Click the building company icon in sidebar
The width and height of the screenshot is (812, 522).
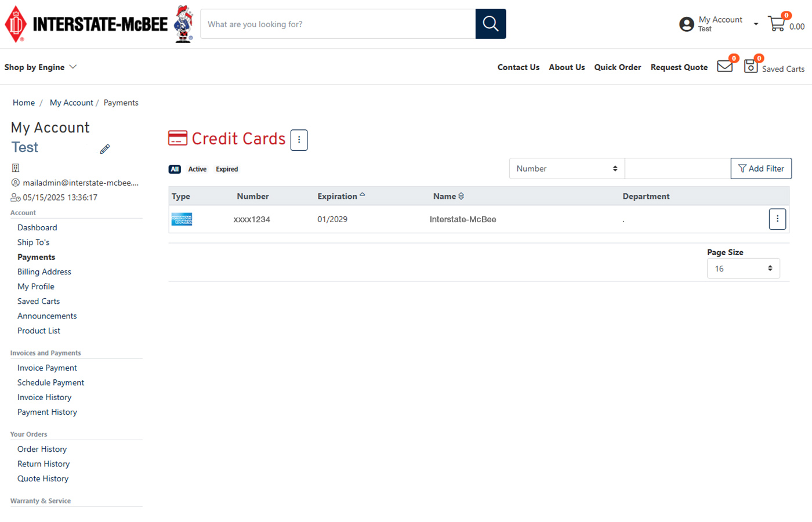[16, 168]
